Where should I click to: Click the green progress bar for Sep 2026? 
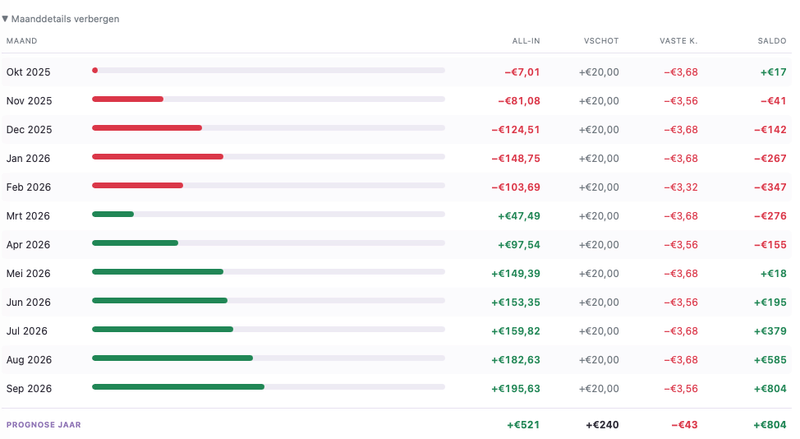tap(178, 387)
